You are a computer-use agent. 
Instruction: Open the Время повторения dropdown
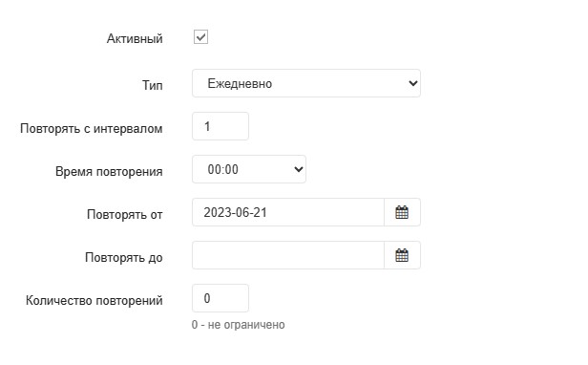249,169
